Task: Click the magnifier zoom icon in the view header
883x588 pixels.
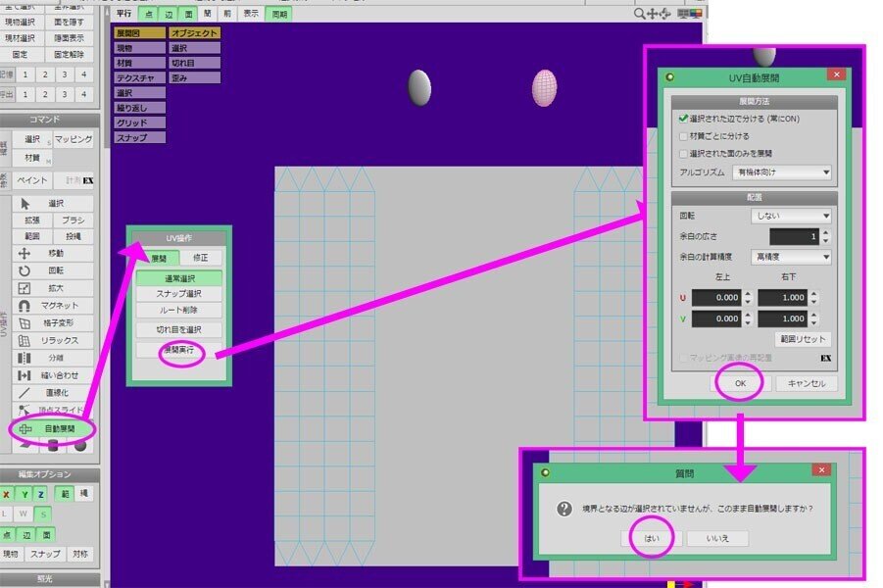Action: click(639, 14)
